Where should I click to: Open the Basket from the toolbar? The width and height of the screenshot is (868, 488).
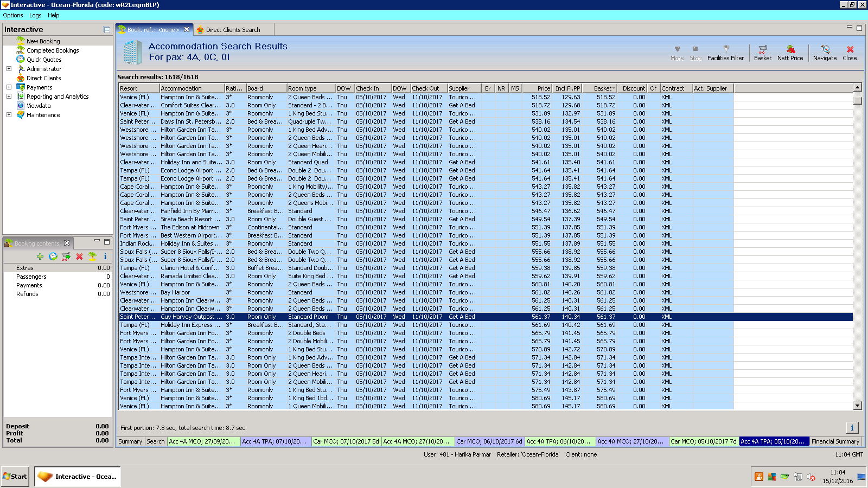[x=762, y=53]
